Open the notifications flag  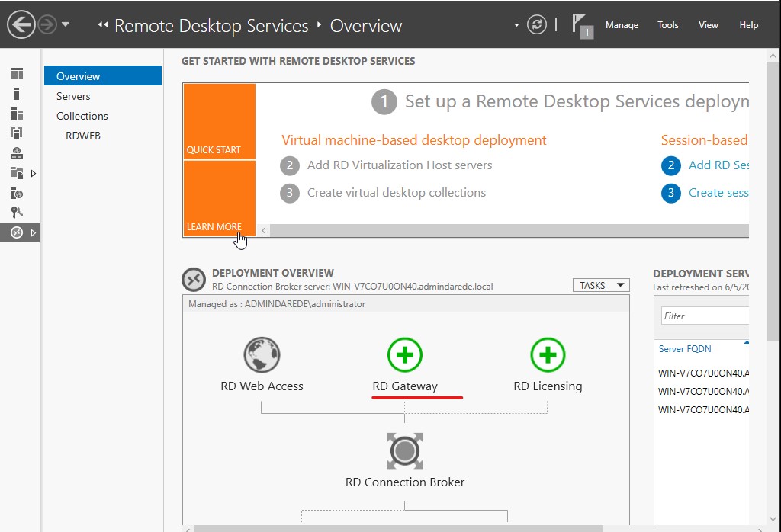tap(582, 25)
